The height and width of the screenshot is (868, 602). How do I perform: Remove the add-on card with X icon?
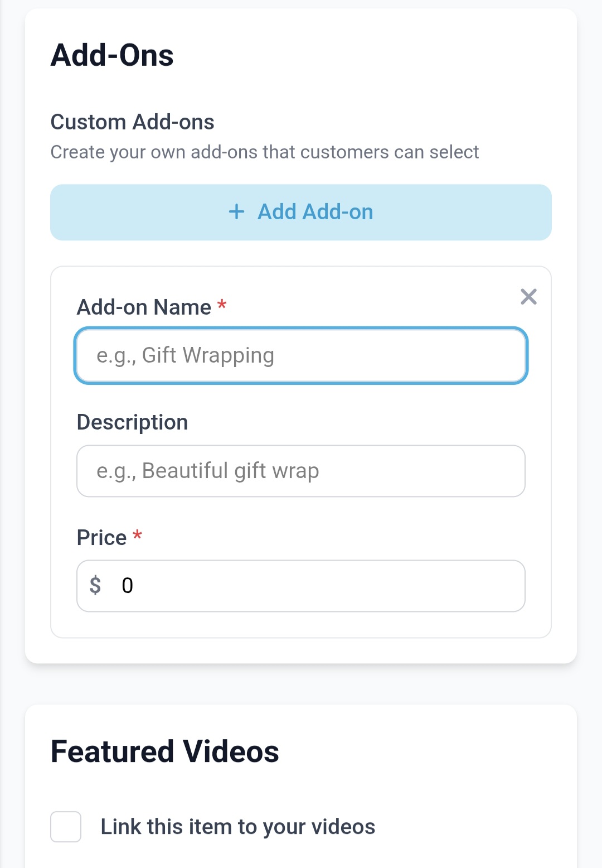pyautogui.click(x=528, y=297)
